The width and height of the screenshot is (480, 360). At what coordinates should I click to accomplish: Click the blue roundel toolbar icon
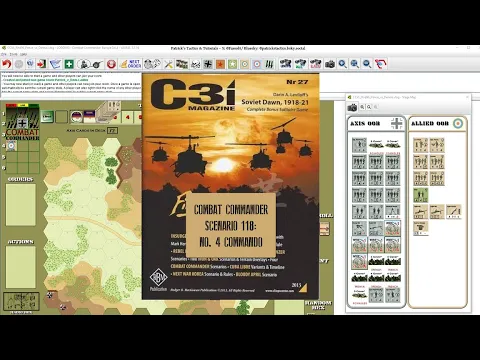tap(257, 64)
